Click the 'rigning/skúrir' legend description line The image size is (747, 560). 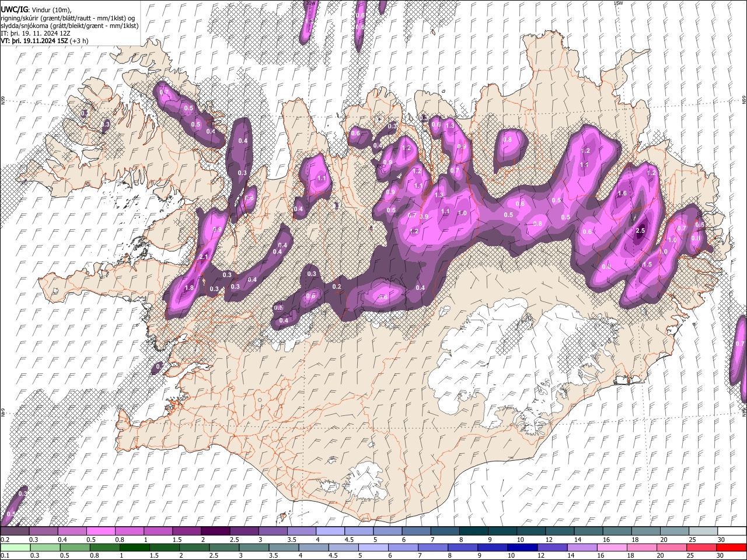69,18
